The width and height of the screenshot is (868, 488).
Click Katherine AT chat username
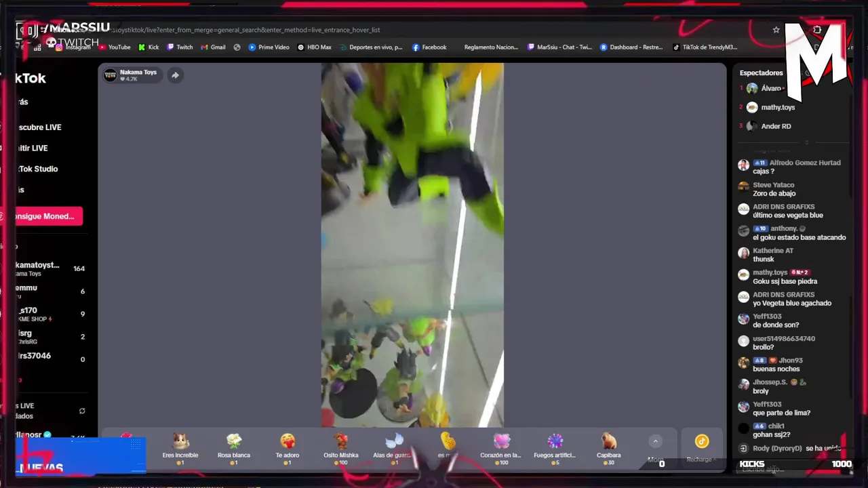(x=772, y=251)
